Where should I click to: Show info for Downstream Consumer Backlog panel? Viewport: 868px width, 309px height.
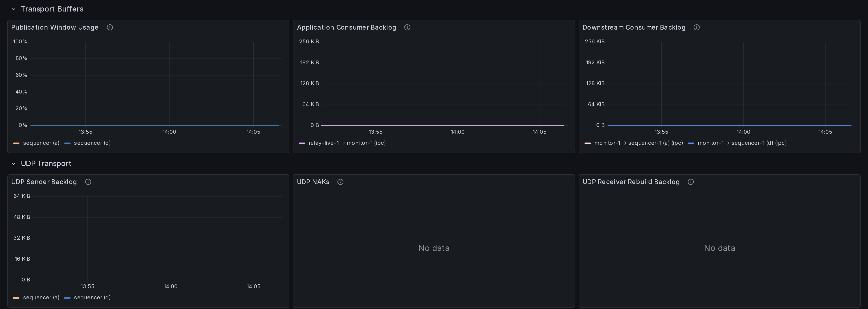point(696,27)
